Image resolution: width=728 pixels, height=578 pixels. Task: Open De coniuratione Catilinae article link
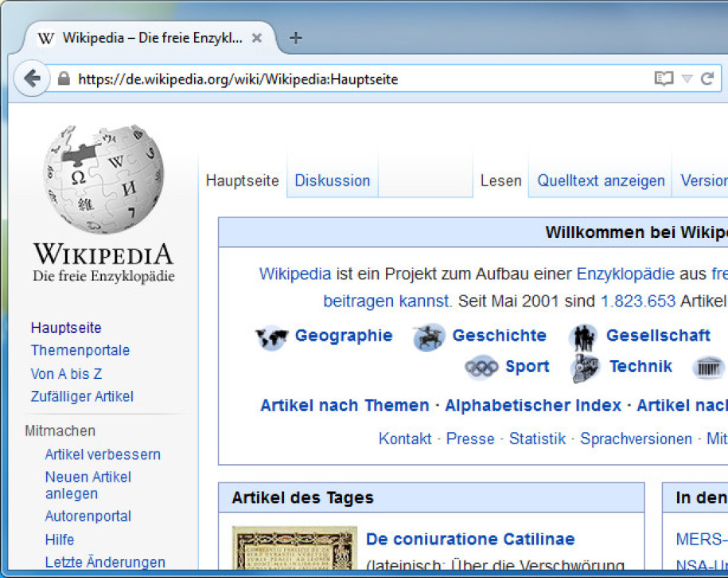click(x=470, y=539)
